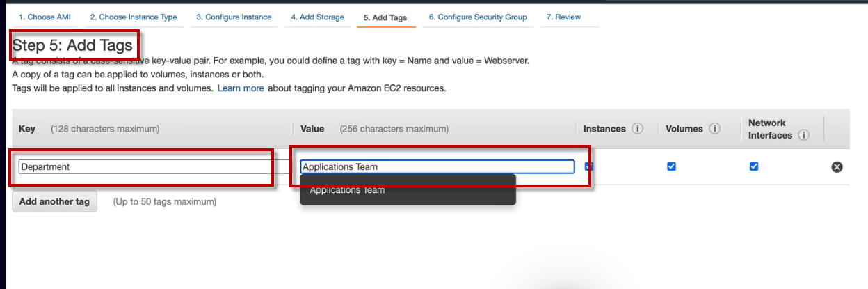Go to Choose AMI step tab

[46, 17]
